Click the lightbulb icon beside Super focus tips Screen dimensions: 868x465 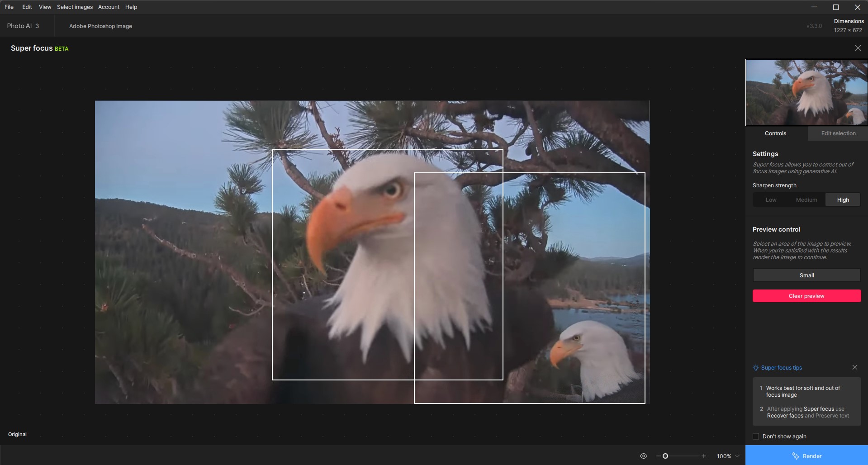click(755, 368)
